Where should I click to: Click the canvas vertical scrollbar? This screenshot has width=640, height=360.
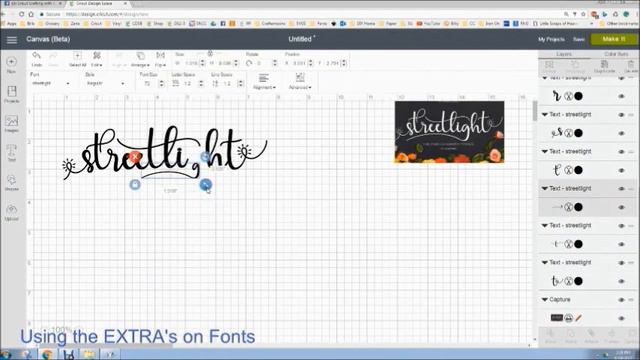[535, 111]
